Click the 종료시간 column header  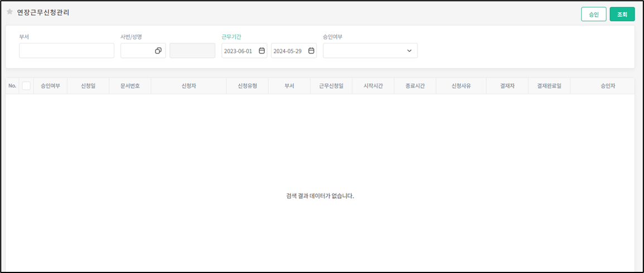point(415,86)
